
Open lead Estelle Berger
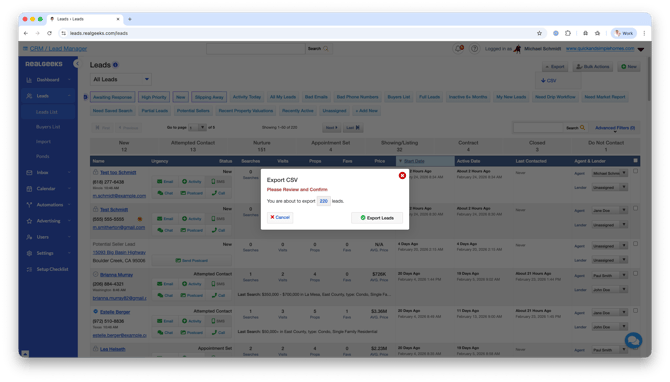coord(115,312)
